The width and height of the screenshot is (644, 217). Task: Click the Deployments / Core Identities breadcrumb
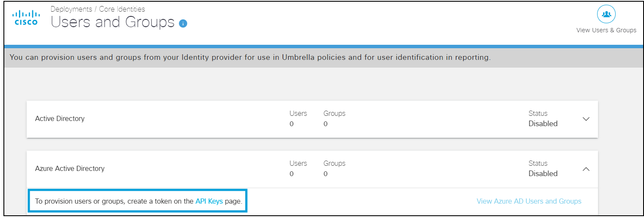98,9
